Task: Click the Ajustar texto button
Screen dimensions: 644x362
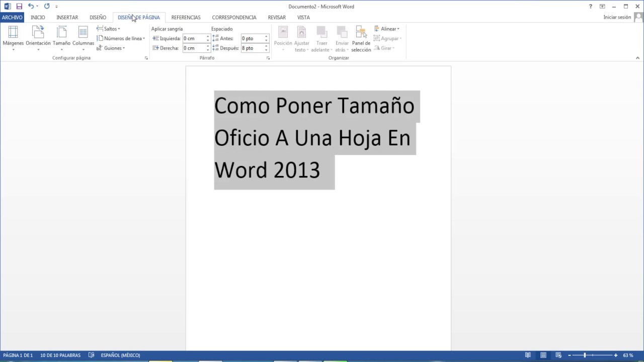Action: tap(301, 39)
